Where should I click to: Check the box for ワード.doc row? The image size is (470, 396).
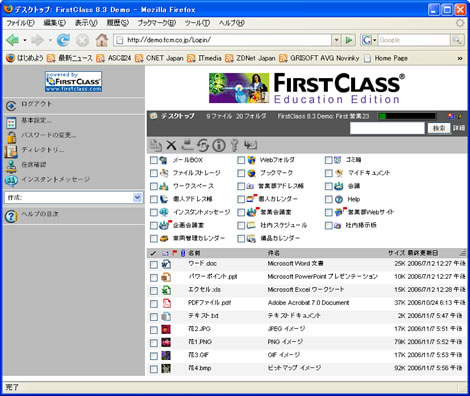pyautogui.click(x=154, y=265)
